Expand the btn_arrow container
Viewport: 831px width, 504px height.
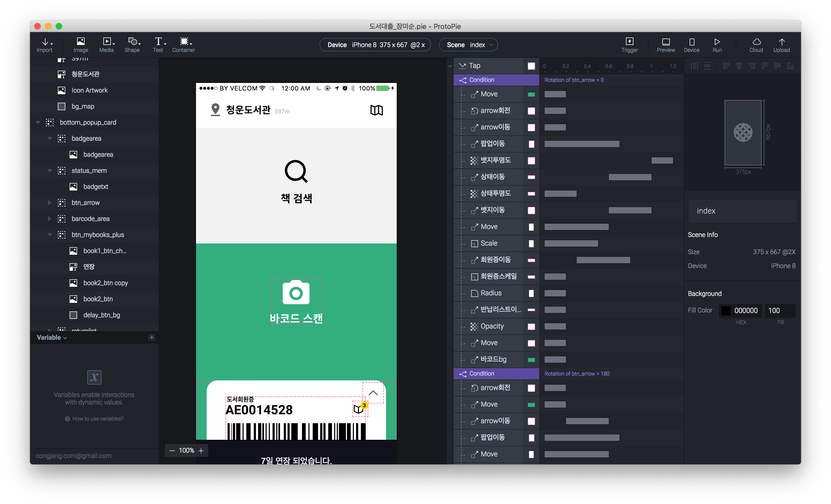(50, 203)
